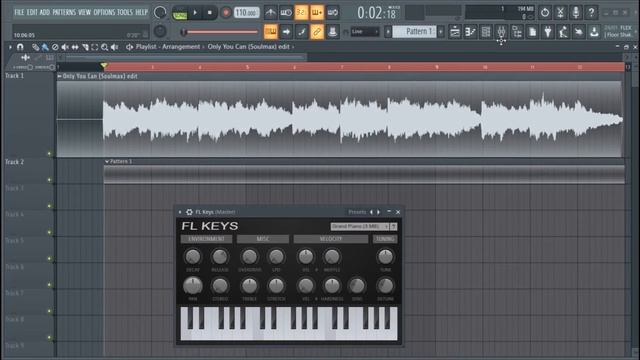Screen dimensions: 640x360
Task: Click the song position slider
Action: coord(220,32)
